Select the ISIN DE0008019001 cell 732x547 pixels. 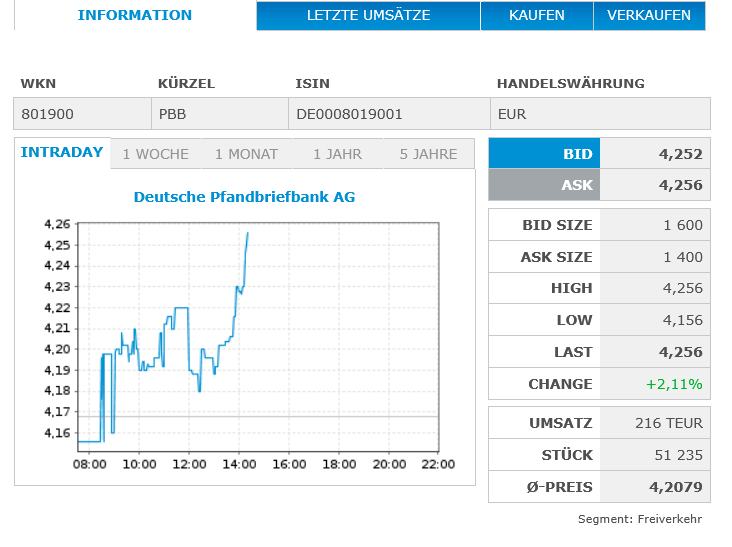[349, 114]
